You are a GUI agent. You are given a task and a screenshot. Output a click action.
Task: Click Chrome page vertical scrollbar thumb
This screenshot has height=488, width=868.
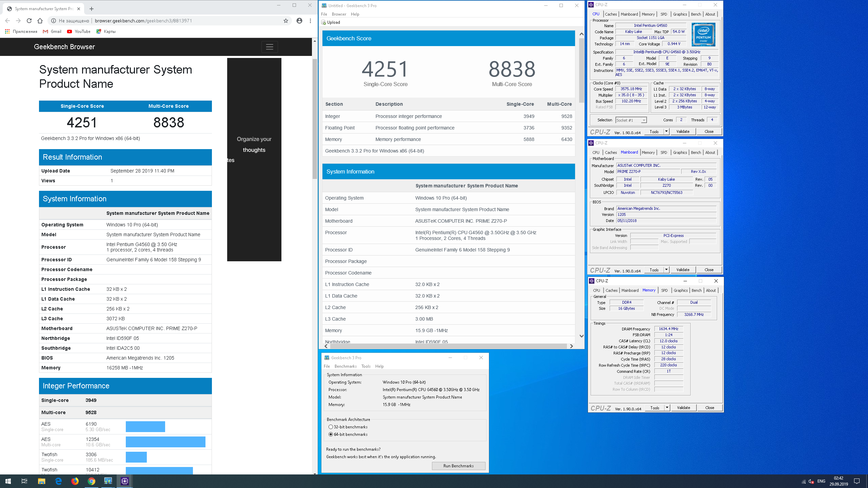pyautogui.click(x=315, y=119)
